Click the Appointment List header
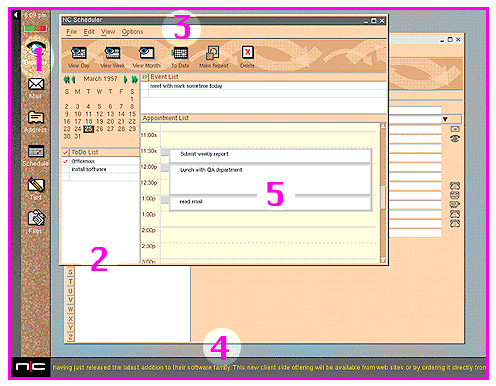 tap(263, 118)
